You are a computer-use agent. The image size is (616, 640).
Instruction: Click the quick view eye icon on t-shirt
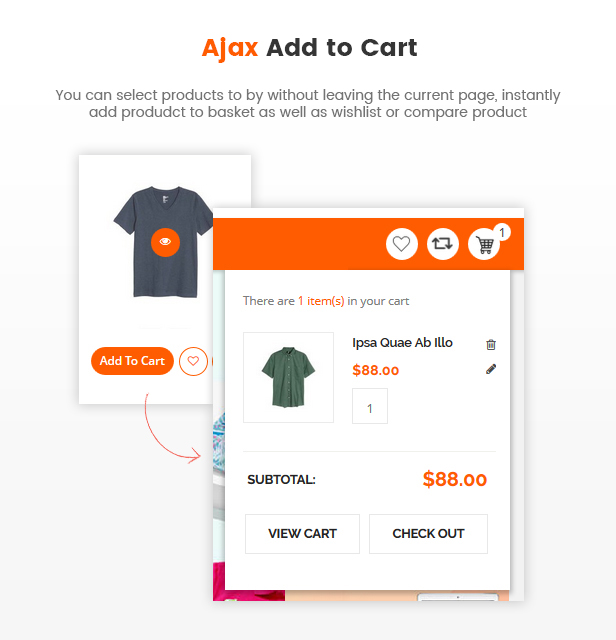tap(165, 242)
